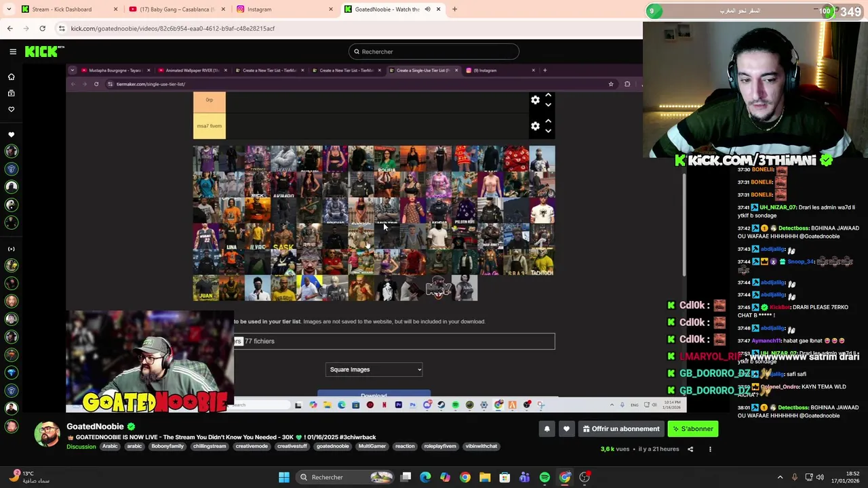Click the browser reload button
This screenshot has width=868, height=488.
click(x=42, y=28)
